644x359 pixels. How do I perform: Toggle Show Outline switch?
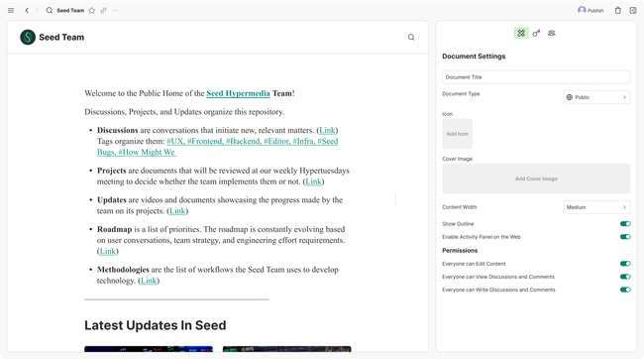click(x=625, y=224)
